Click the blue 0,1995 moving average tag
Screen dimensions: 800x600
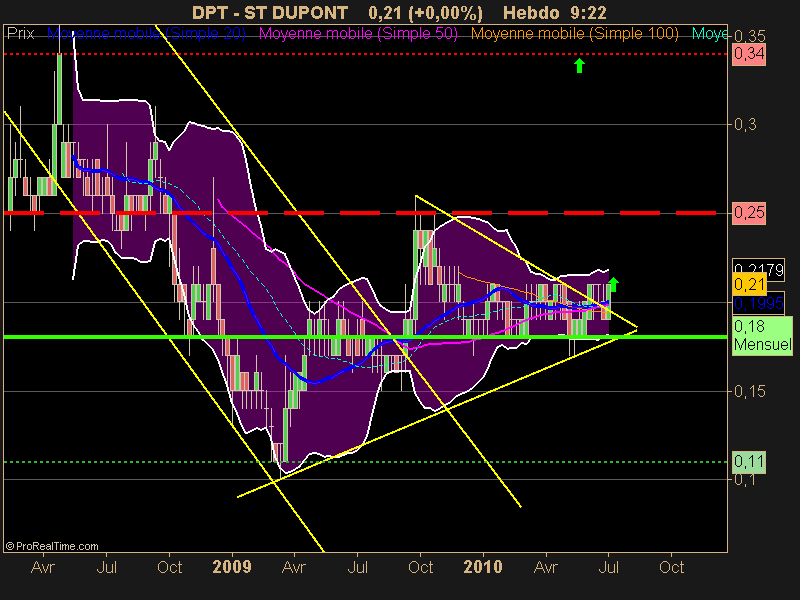(758, 304)
